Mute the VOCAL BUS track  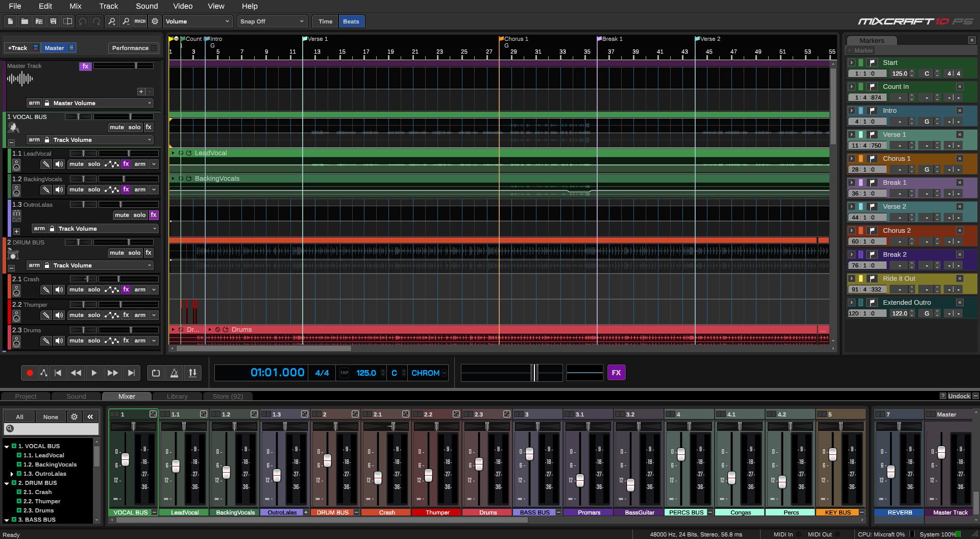(x=116, y=128)
